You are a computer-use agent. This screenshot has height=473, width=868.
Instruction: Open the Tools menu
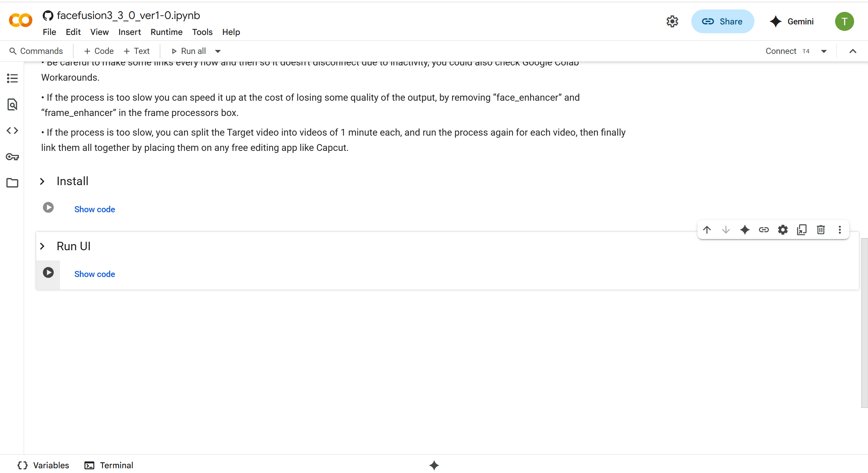click(x=202, y=32)
